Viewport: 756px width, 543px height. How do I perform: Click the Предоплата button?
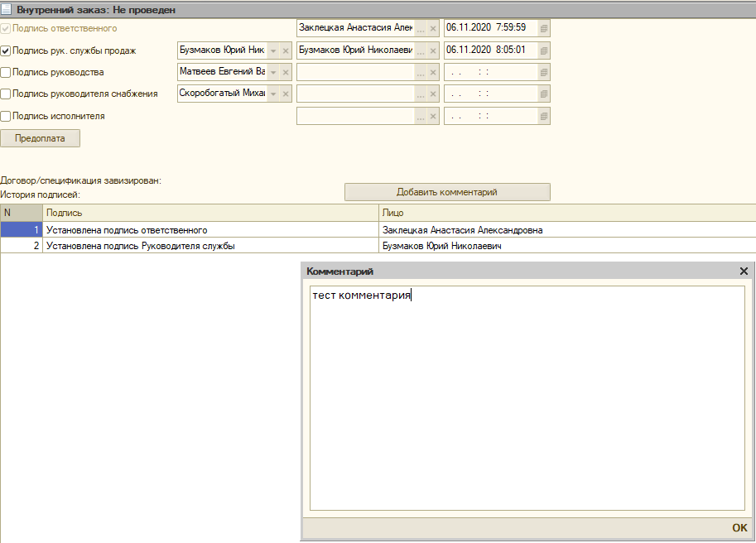pos(40,138)
